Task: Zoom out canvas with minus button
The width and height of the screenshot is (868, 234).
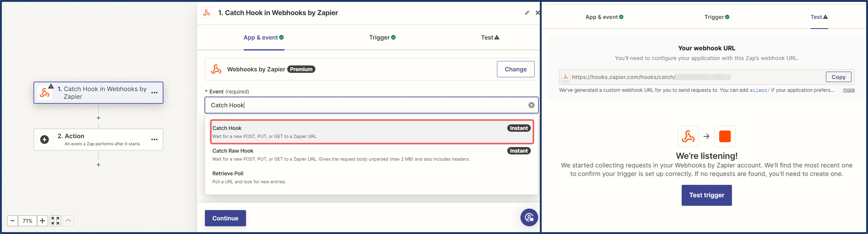Action: click(12, 221)
